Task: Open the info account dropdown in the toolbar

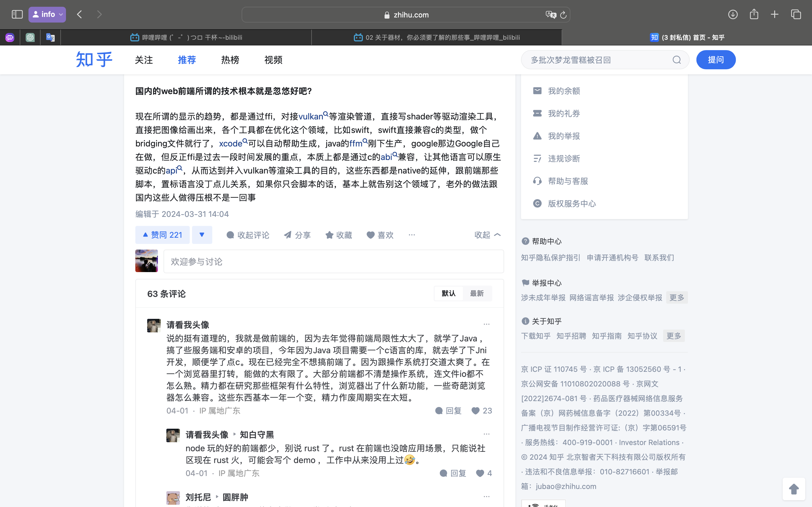Action: (x=47, y=14)
